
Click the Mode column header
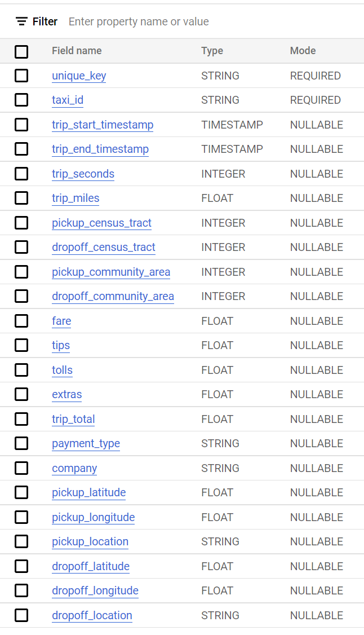coord(303,51)
